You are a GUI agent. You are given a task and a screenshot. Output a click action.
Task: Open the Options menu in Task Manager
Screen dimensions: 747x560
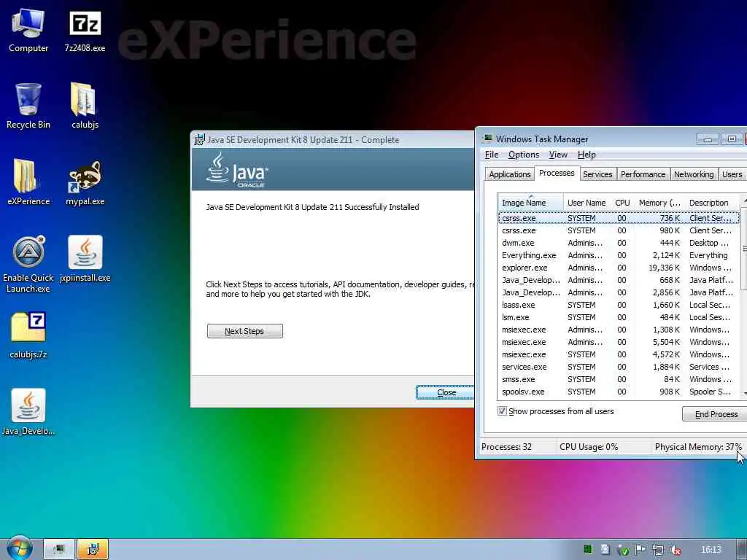click(524, 155)
